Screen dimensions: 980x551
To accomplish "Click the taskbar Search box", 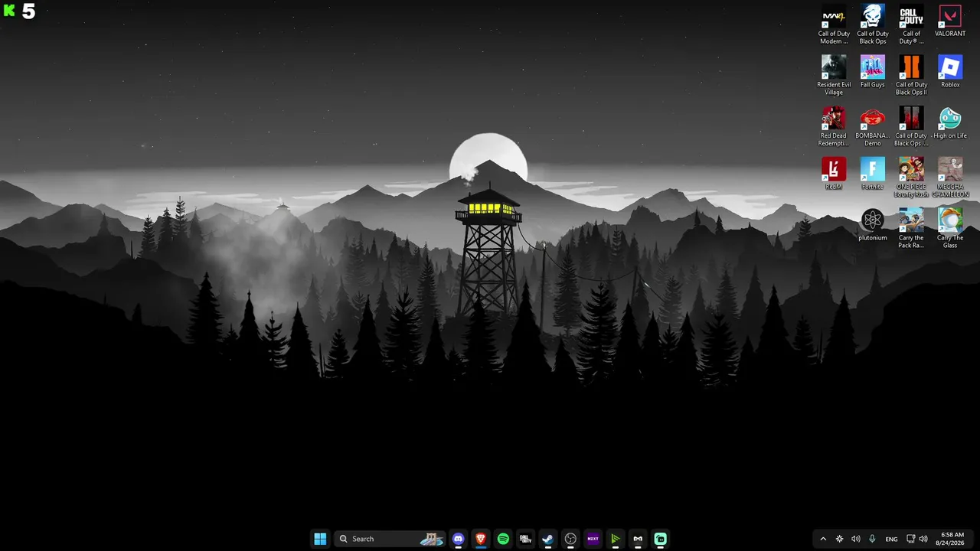I will (390, 539).
